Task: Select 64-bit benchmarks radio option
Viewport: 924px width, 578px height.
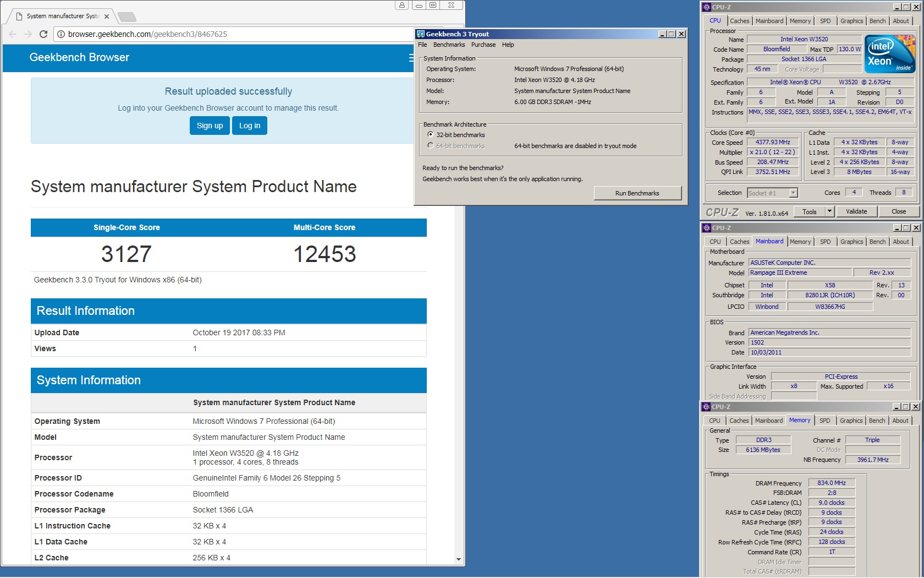Action: [x=431, y=145]
